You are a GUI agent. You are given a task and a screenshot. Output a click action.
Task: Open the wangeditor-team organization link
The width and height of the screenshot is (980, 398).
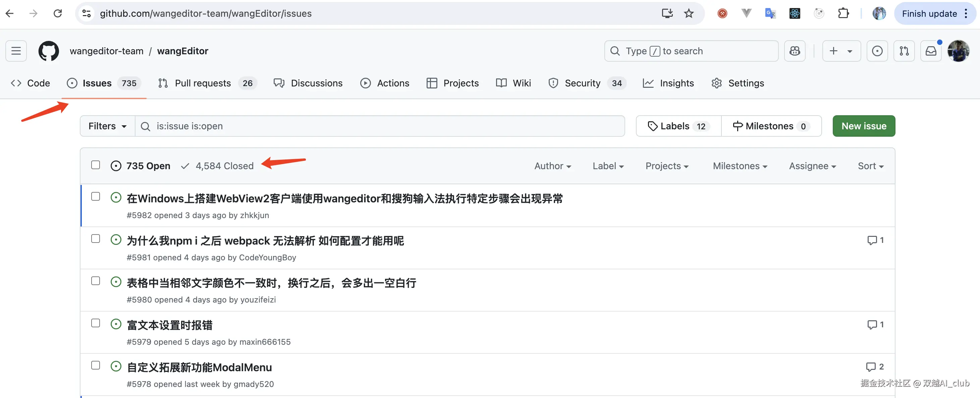(107, 51)
